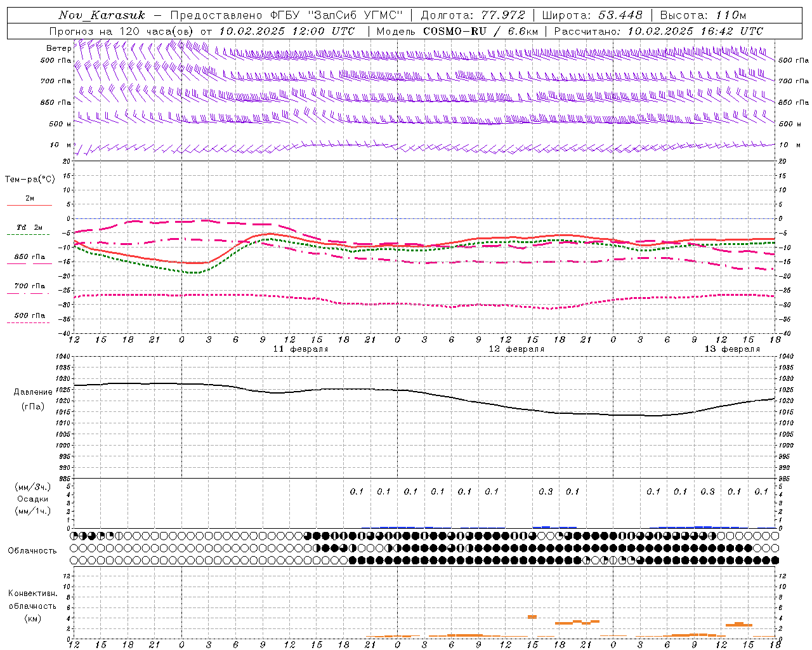Image resolution: width=812 pixels, height=650 pixels.
Task: Click the 'Давление' pressure panel label
Action: coord(33,392)
